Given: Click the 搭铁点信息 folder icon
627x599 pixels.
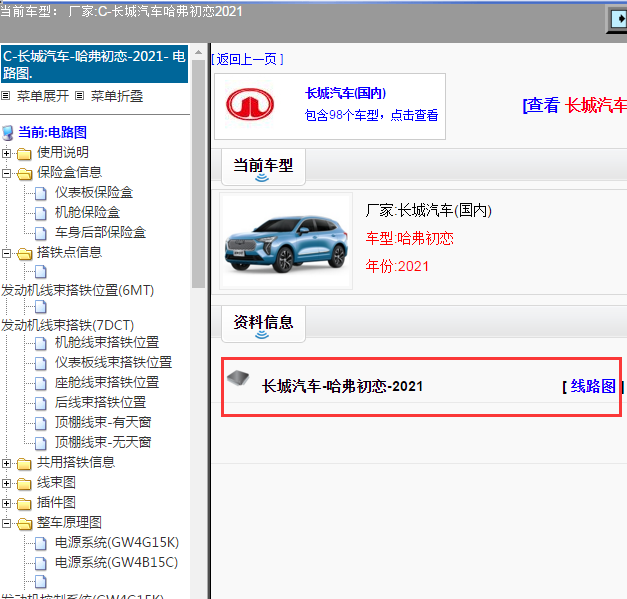Looking at the screenshot, I should [x=24, y=254].
